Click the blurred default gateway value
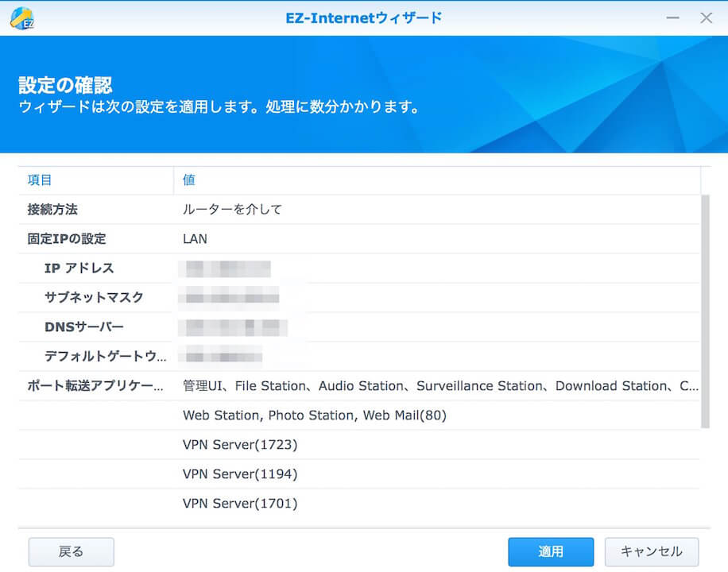 click(x=220, y=356)
